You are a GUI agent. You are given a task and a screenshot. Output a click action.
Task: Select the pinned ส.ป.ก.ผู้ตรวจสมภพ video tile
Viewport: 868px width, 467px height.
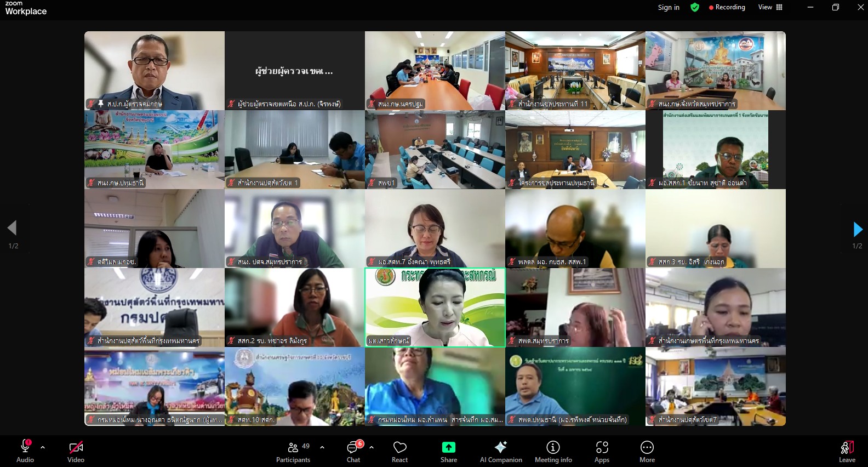click(x=155, y=71)
